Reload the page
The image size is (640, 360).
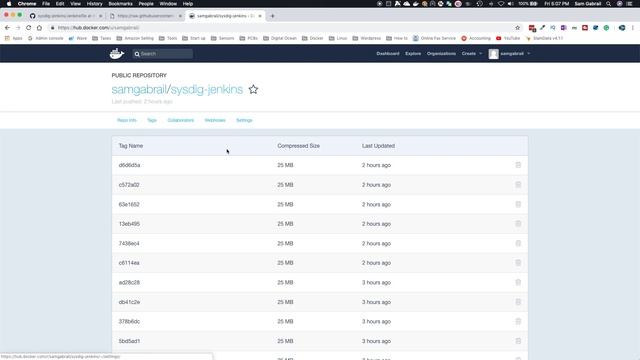[x=29, y=28]
